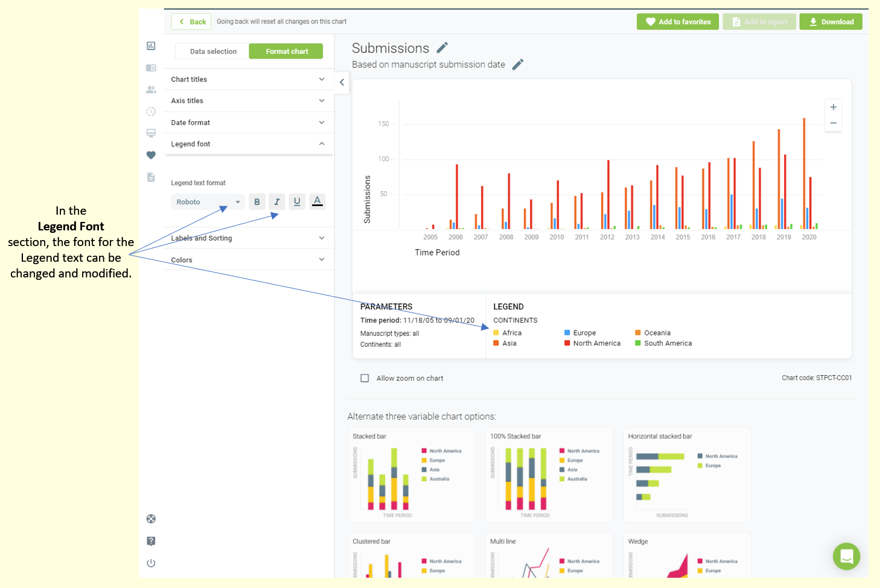Viewport: 880px width, 588px height.
Task: Click the Chart code STPCT-CC01 text
Action: tap(817, 378)
